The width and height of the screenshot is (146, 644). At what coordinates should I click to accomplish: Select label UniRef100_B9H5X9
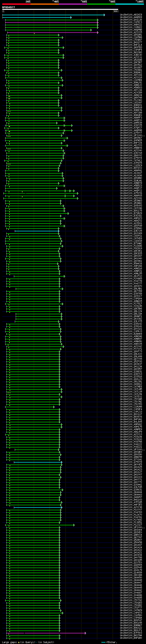pos(131,108)
